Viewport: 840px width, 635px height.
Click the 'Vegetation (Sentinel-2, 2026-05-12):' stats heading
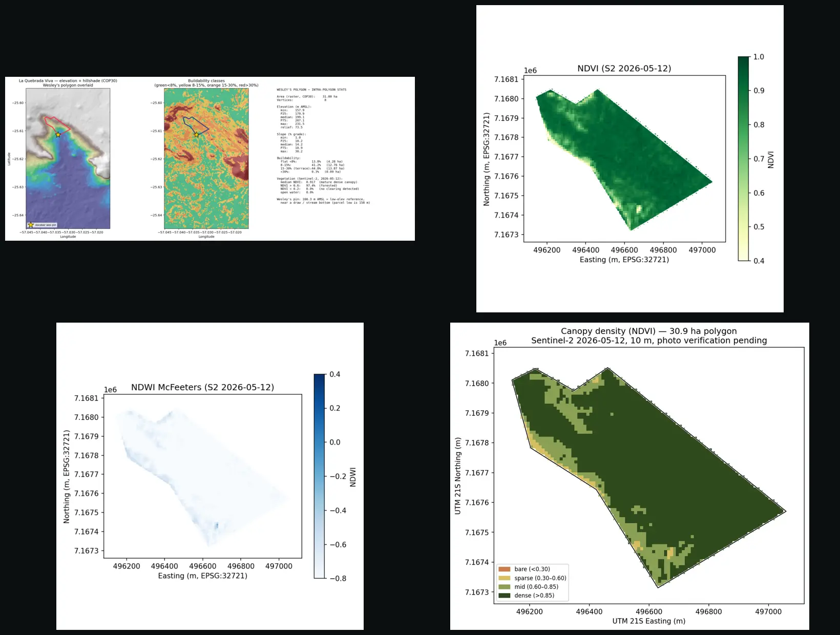tap(309, 179)
